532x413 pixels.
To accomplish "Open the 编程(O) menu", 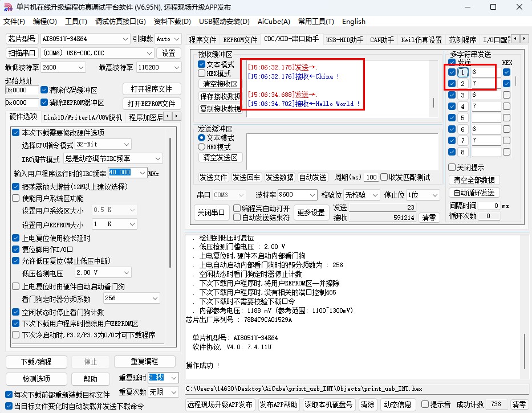I will 45,22.
